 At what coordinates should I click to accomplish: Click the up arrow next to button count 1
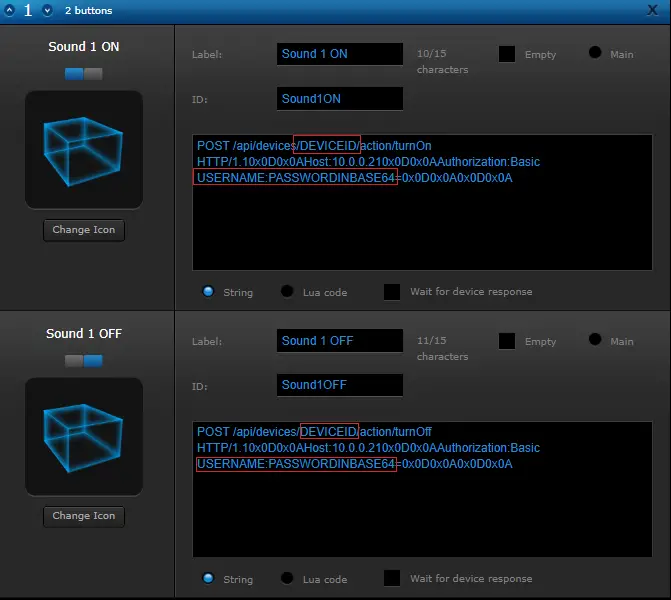pos(9,10)
